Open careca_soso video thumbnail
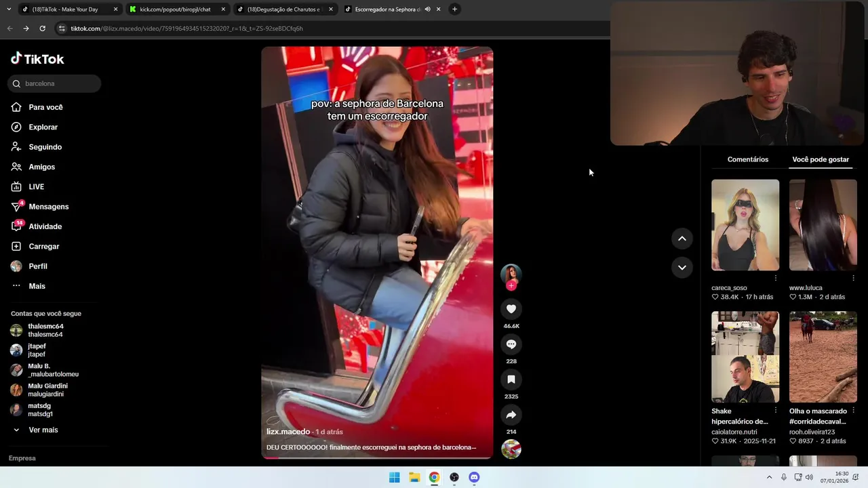The height and width of the screenshot is (488, 868). pyautogui.click(x=745, y=225)
